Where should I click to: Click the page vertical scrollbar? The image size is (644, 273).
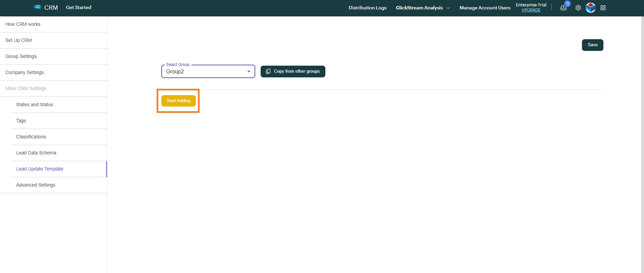click(x=642, y=145)
